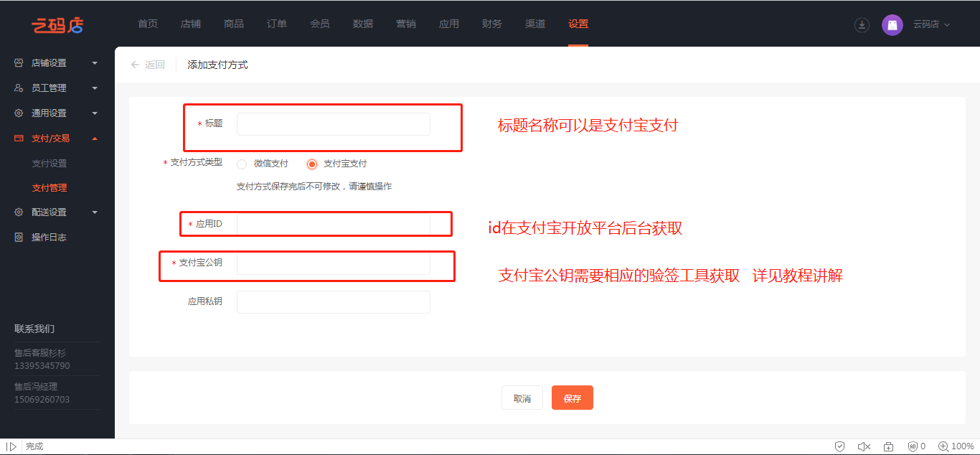The image size is (980, 455).
Task: Collapse the 支付/交易 arrow
Action: pyautogui.click(x=95, y=139)
